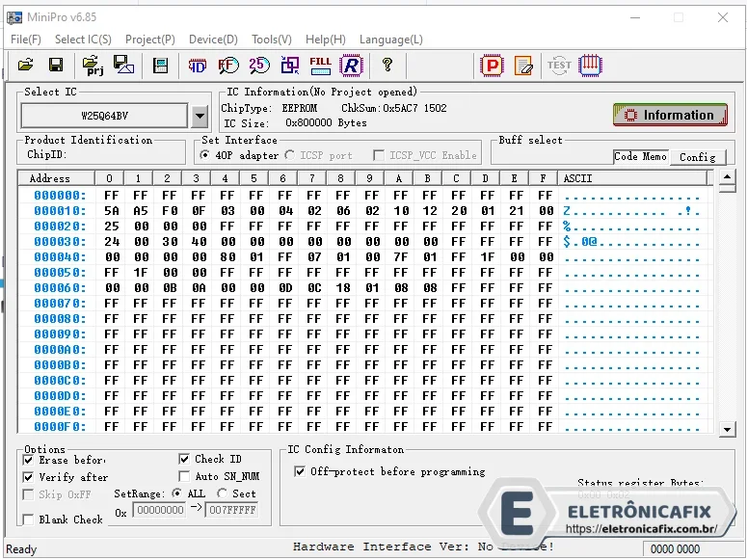The image size is (747, 560).
Task: Toggle the Check ID checkbox
Action: [x=184, y=459]
